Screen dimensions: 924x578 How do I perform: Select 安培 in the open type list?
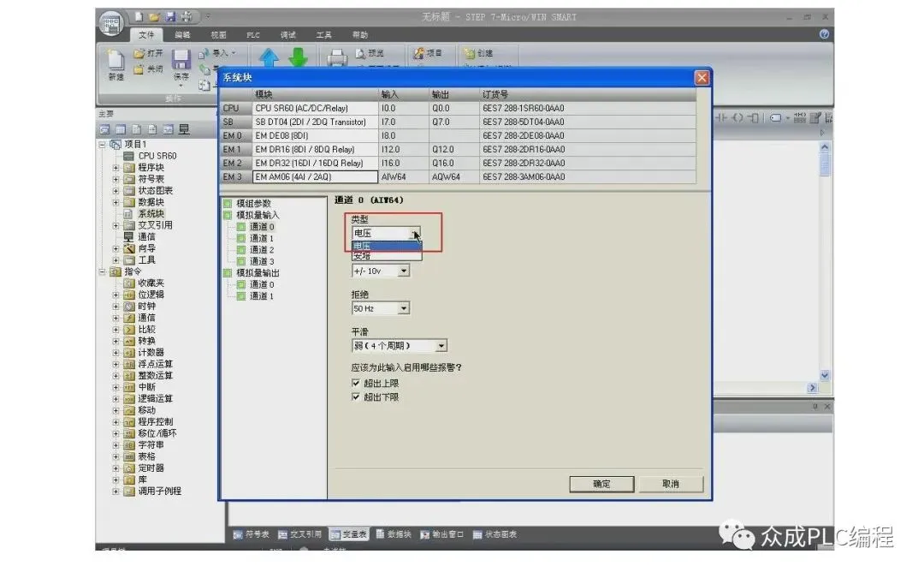click(x=387, y=256)
